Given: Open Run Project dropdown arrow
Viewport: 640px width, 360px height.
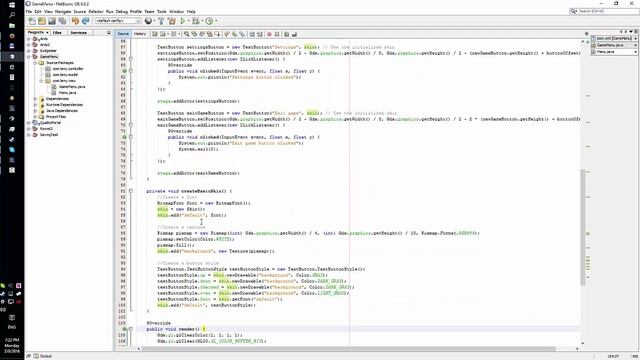Looking at the screenshot, I should [189, 21].
